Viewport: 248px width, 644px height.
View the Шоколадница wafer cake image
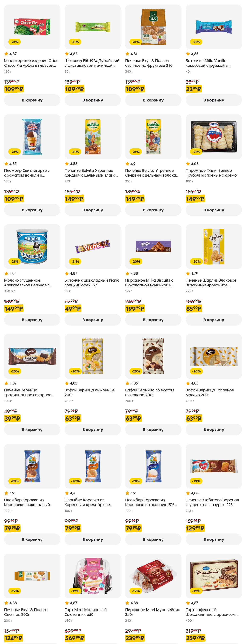coord(213,575)
